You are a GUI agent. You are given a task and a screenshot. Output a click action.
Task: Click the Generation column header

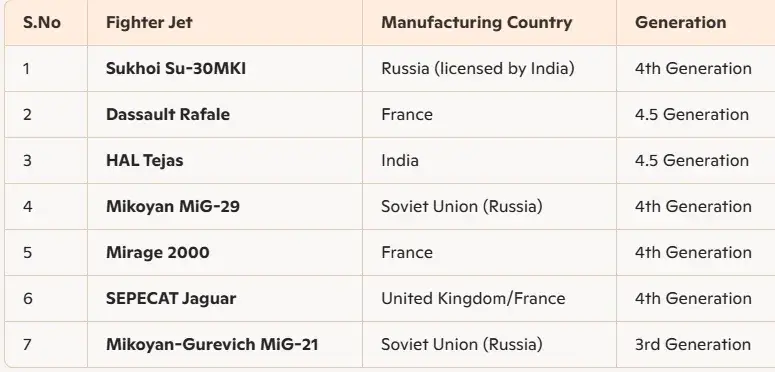pos(696,23)
